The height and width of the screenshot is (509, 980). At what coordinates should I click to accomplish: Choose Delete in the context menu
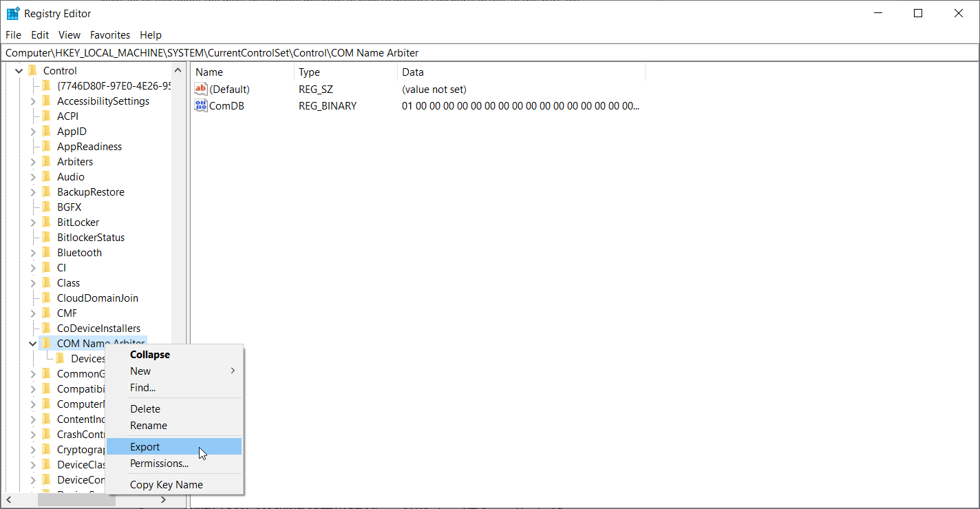174,408
